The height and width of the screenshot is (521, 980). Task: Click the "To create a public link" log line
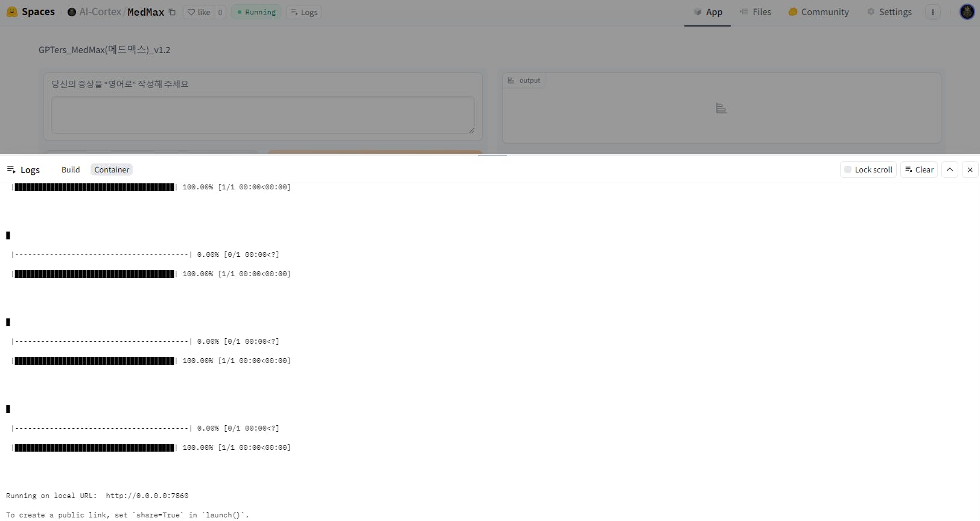click(x=127, y=515)
